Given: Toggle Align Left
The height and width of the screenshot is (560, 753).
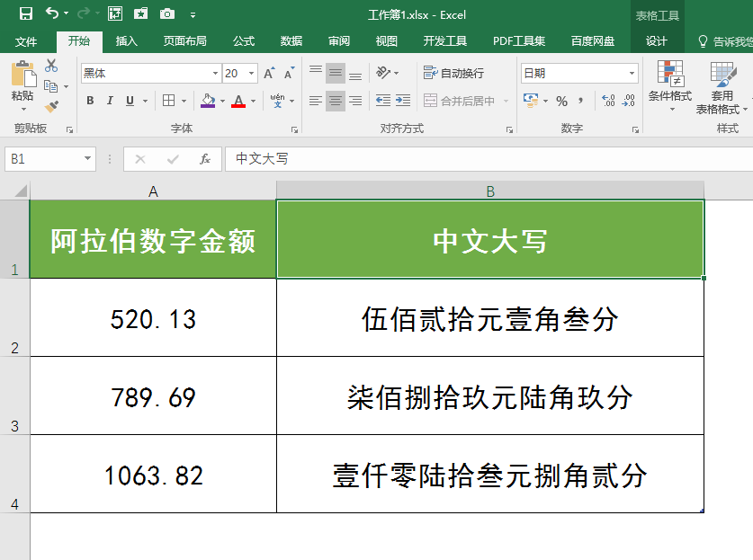Looking at the screenshot, I should [316, 101].
